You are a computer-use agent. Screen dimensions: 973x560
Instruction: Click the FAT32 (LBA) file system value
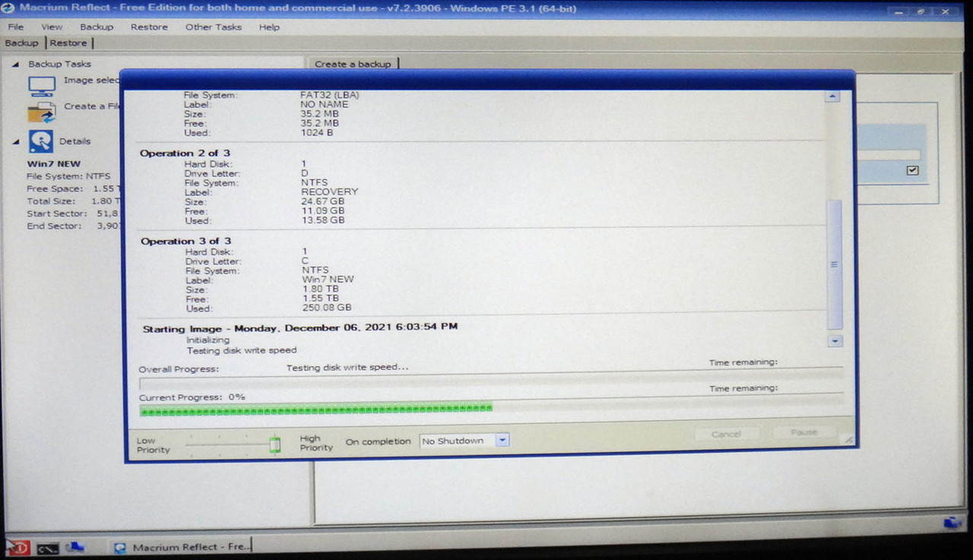330,95
